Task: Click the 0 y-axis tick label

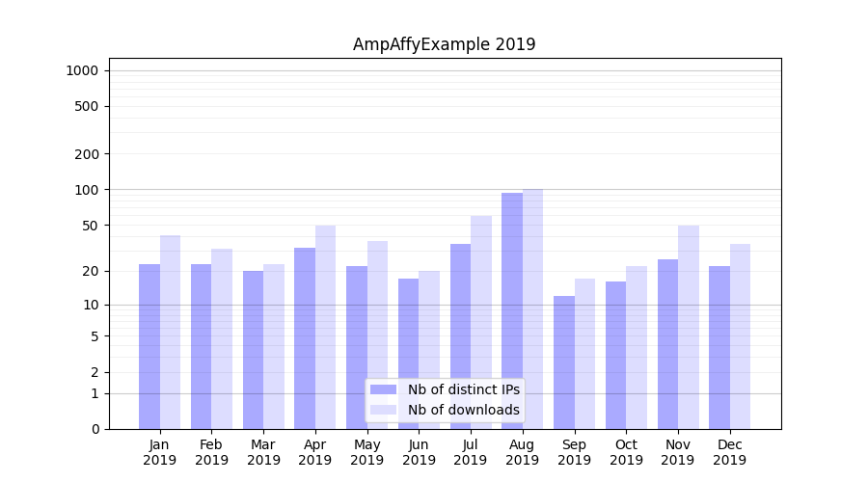Action: 95,429
